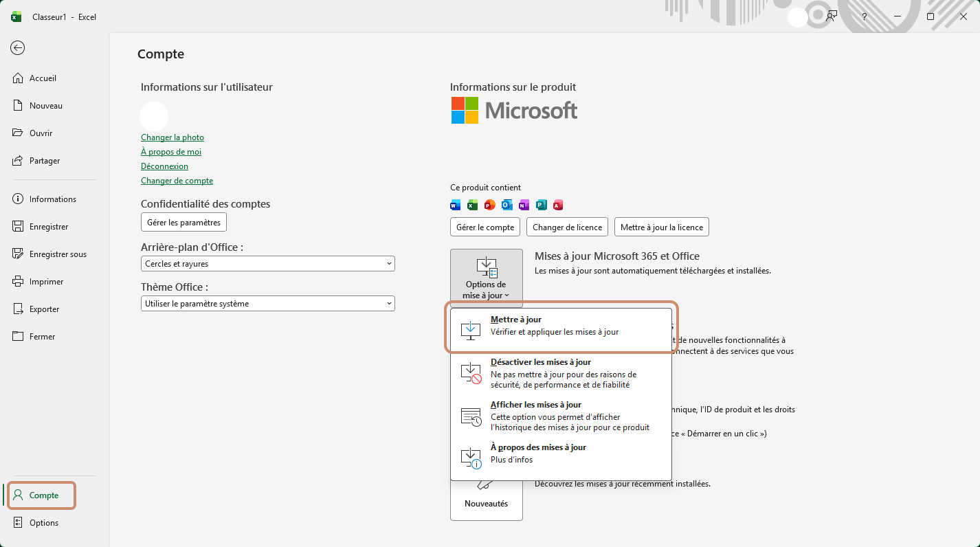Screen dimensions: 980x547
Task: Click the Gérer les paramètres button
Action: 183,223
